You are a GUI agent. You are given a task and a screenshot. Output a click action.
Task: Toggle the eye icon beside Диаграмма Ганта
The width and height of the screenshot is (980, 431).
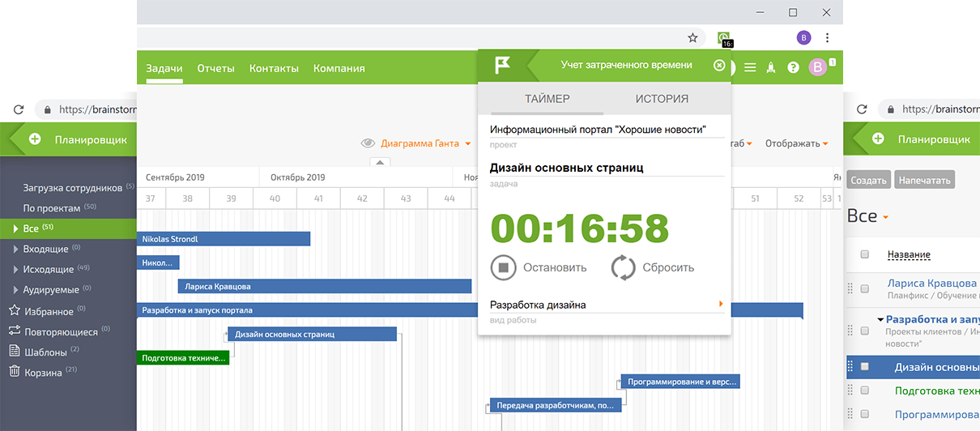[x=368, y=143]
